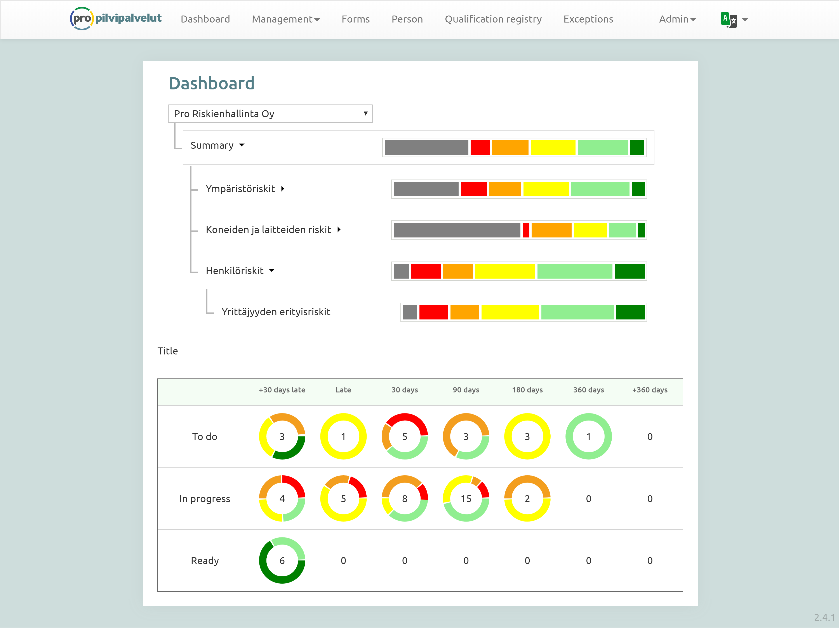Click the Ready +30 days late donut showing 6

pyautogui.click(x=282, y=560)
